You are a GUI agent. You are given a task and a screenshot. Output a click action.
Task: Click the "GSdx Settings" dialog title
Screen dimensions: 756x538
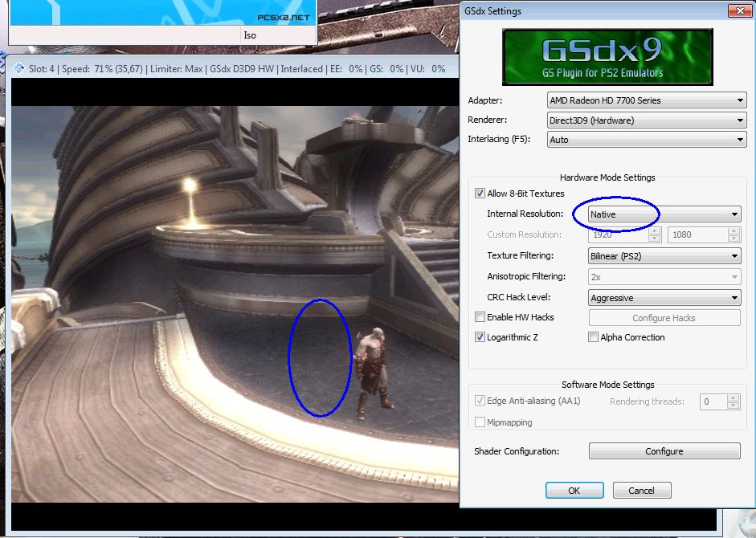(x=492, y=10)
